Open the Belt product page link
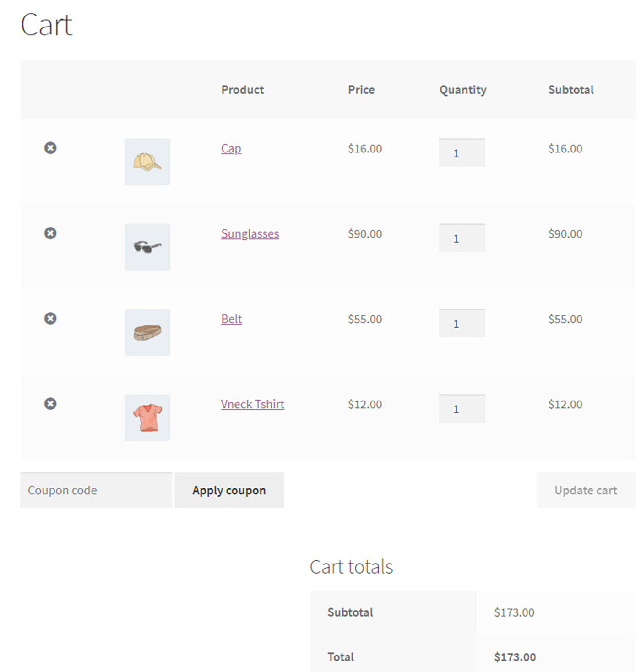 (x=231, y=319)
